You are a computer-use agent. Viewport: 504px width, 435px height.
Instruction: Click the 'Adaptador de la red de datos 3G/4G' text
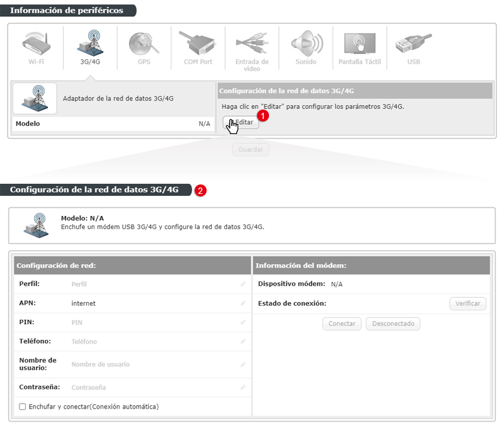pyautogui.click(x=118, y=98)
